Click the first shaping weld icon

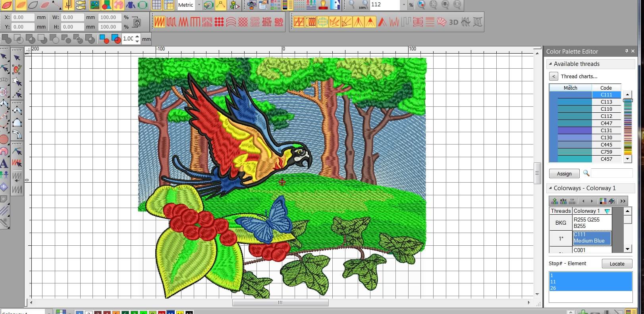click(7, 39)
